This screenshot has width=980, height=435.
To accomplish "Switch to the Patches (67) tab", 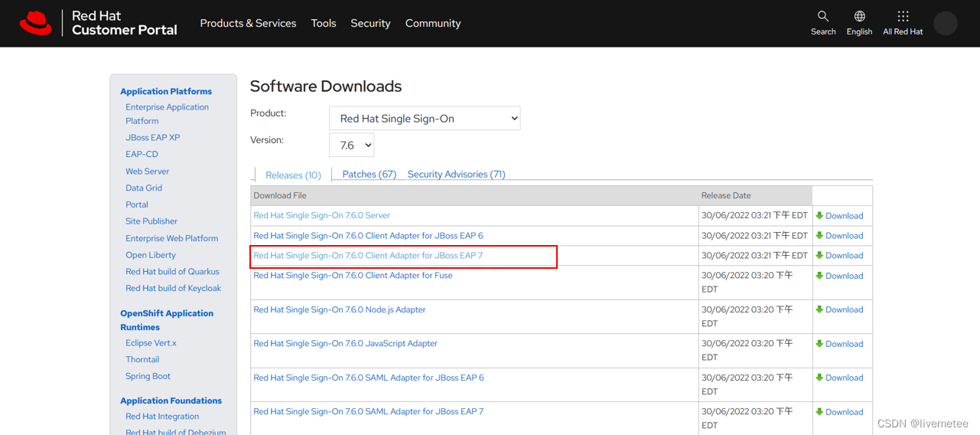I will coord(370,174).
